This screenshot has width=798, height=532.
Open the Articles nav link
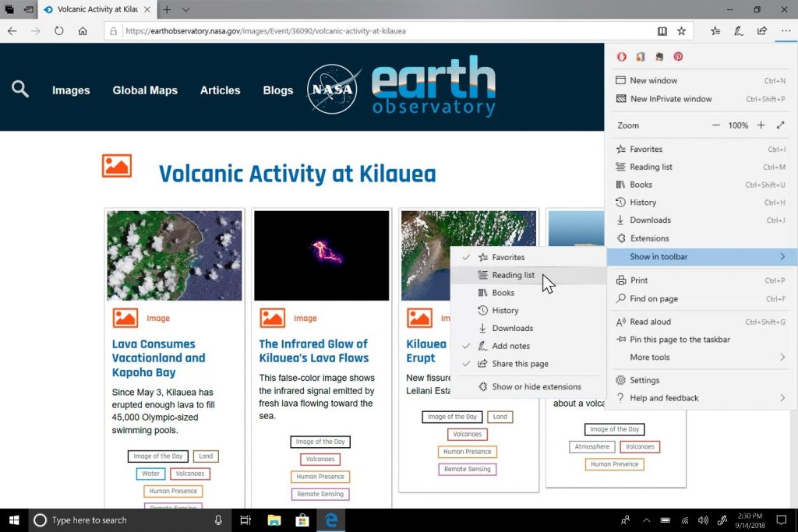pyautogui.click(x=220, y=90)
